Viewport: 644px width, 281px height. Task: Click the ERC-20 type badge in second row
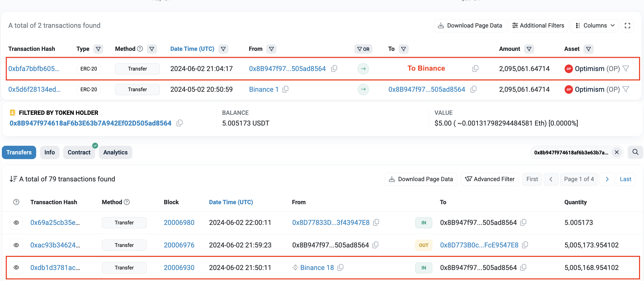[89, 89]
